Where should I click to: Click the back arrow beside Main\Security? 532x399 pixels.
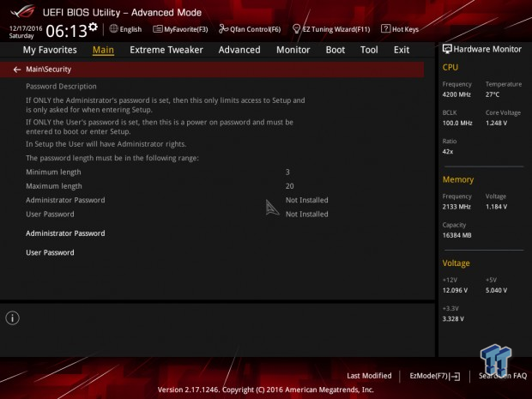17,70
